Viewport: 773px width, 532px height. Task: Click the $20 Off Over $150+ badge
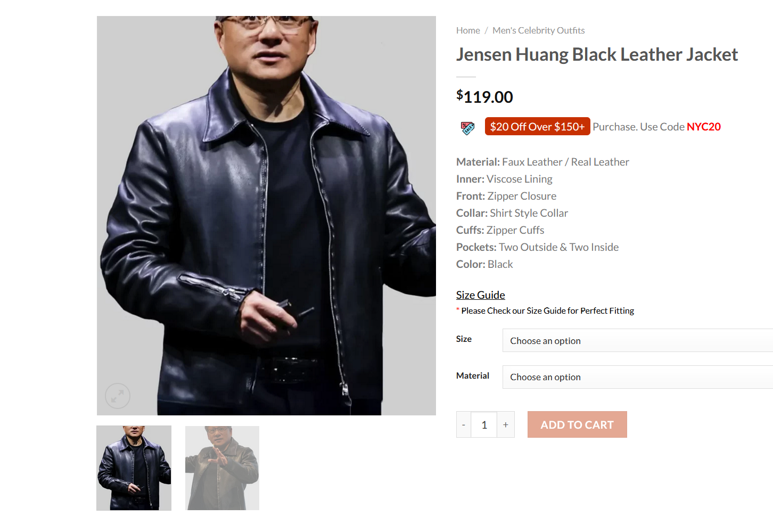click(538, 126)
